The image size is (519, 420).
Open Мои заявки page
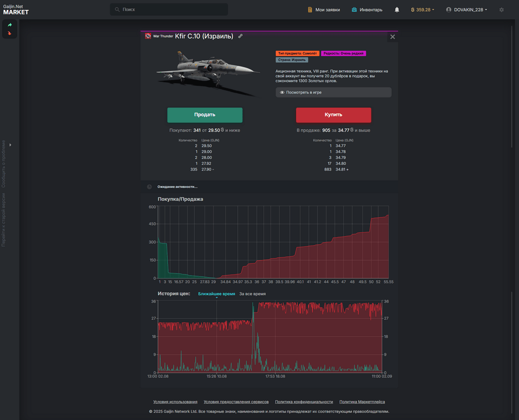pyautogui.click(x=324, y=9)
